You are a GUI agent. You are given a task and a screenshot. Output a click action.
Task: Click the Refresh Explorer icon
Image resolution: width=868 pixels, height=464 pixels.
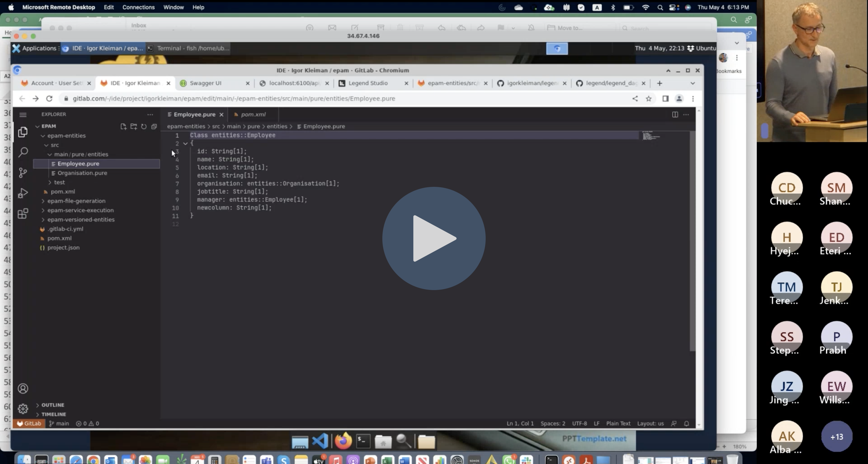tap(144, 127)
